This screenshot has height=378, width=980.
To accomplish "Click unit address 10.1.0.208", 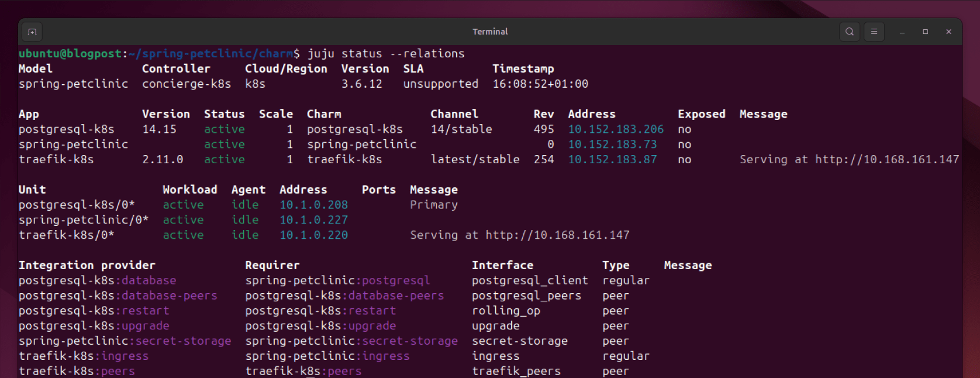I will click(x=313, y=205).
